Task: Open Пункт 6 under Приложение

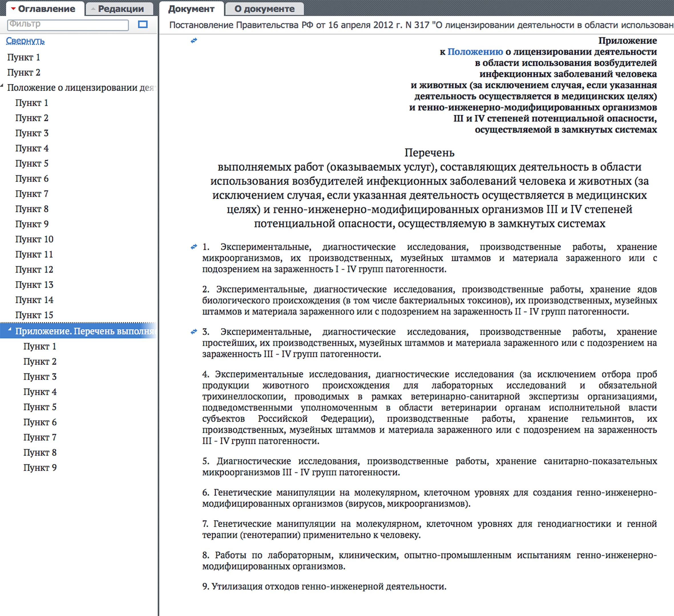Action: click(x=40, y=422)
